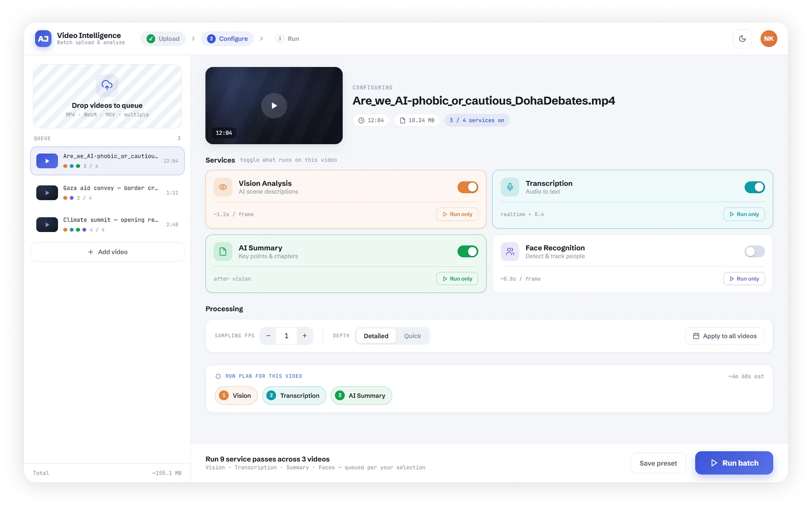Image resolution: width=812 pixels, height=508 pixels.
Task: Turn off the Vision Analysis toggle
Action: (x=468, y=187)
